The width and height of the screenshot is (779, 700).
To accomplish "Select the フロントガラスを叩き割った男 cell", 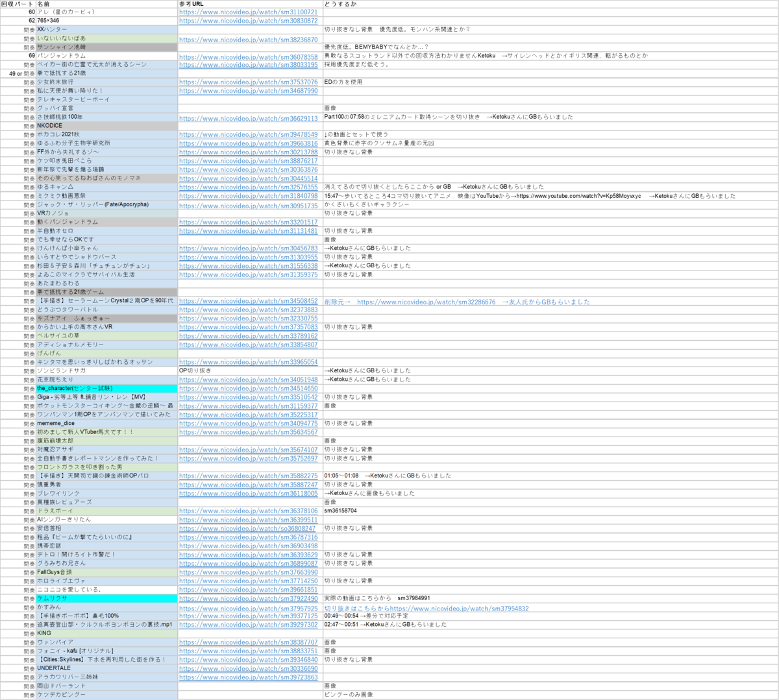I will [106, 467].
